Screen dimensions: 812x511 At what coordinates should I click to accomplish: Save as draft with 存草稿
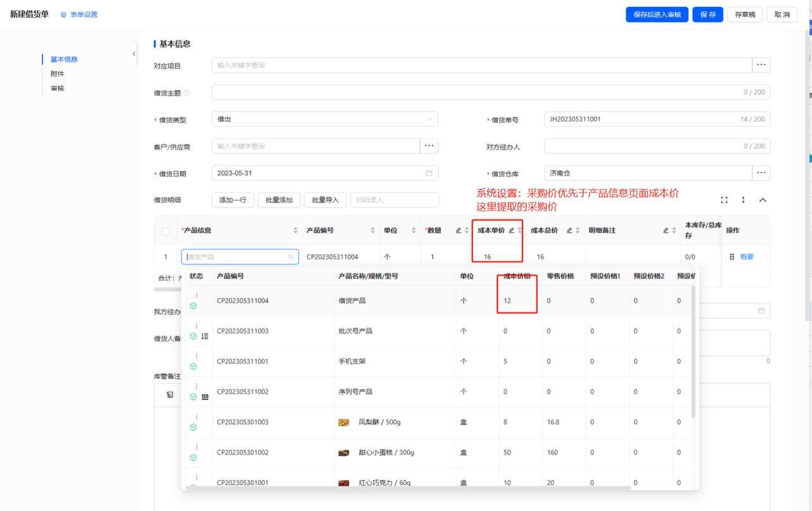click(x=745, y=14)
